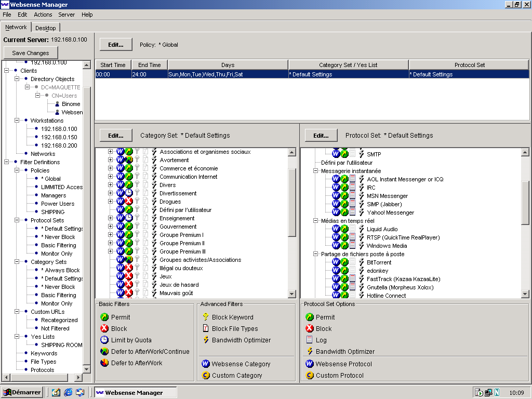532x399 pixels.
Task: Expand the Divertissement category
Action: coord(110,193)
